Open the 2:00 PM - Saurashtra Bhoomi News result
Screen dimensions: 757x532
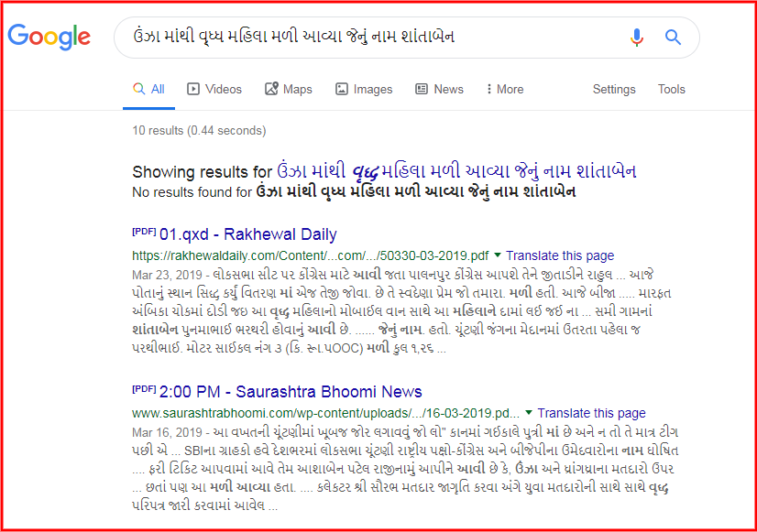[x=291, y=392]
